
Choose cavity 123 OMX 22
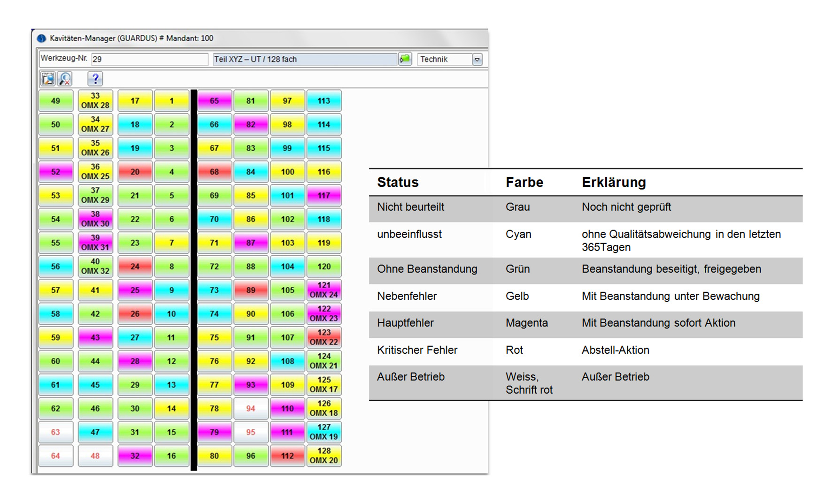324,337
